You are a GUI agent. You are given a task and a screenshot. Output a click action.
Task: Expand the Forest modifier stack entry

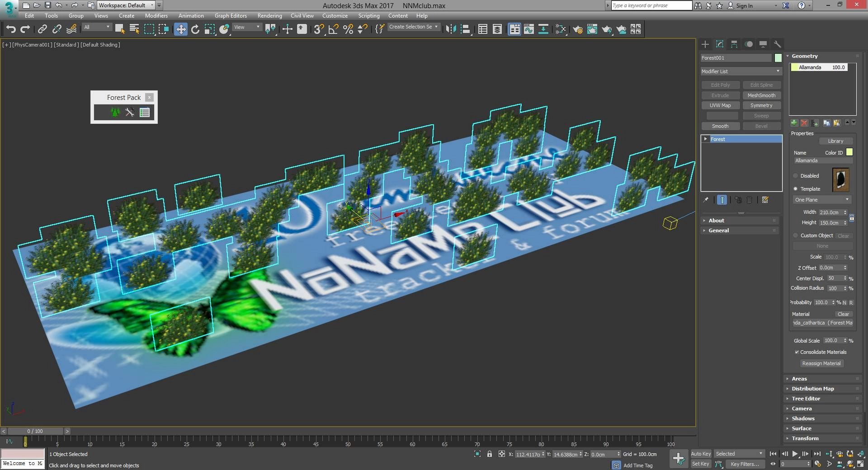click(x=706, y=139)
